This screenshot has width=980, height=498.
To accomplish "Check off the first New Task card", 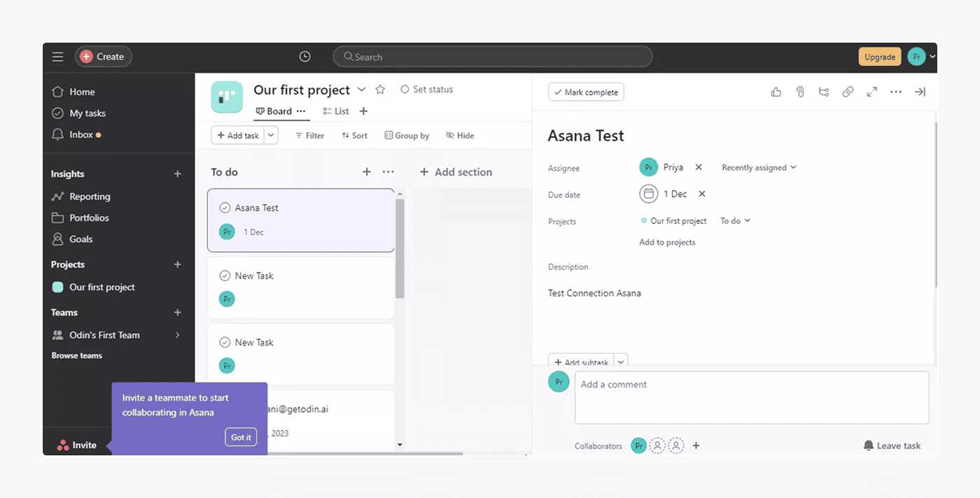I will click(x=225, y=276).
